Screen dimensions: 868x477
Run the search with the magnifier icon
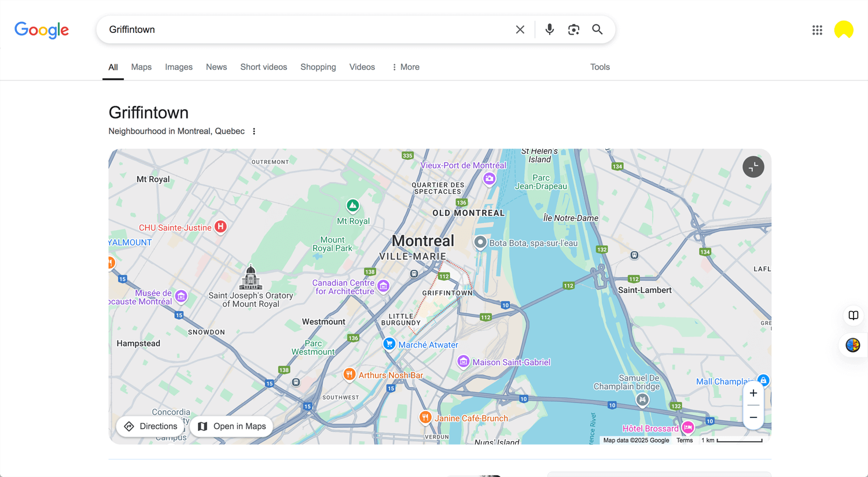click(597, 29)
